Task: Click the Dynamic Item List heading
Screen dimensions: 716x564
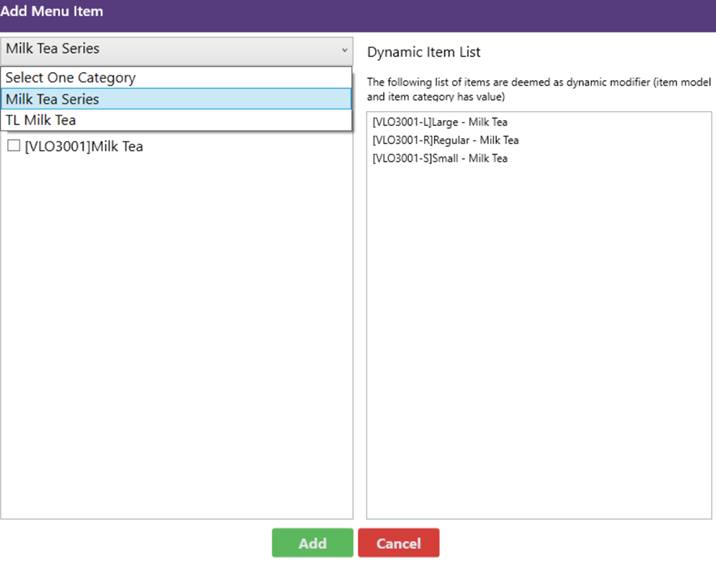Action: [424, 52]
